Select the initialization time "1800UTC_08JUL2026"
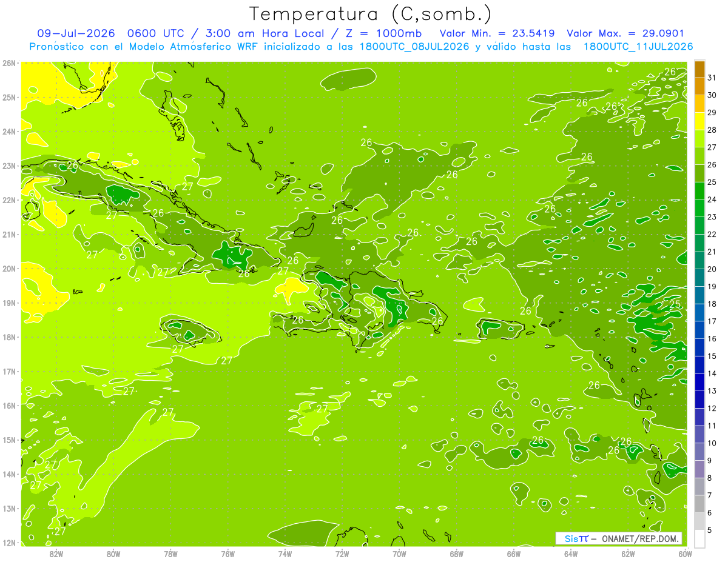Viewport: 728px width, 562px height. point(414,46)
